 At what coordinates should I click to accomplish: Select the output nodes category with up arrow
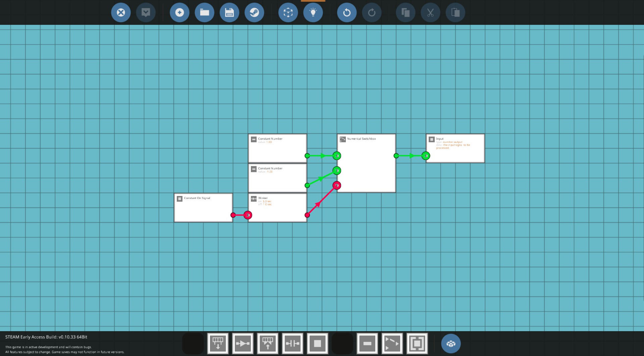click(x=268, y=343)
